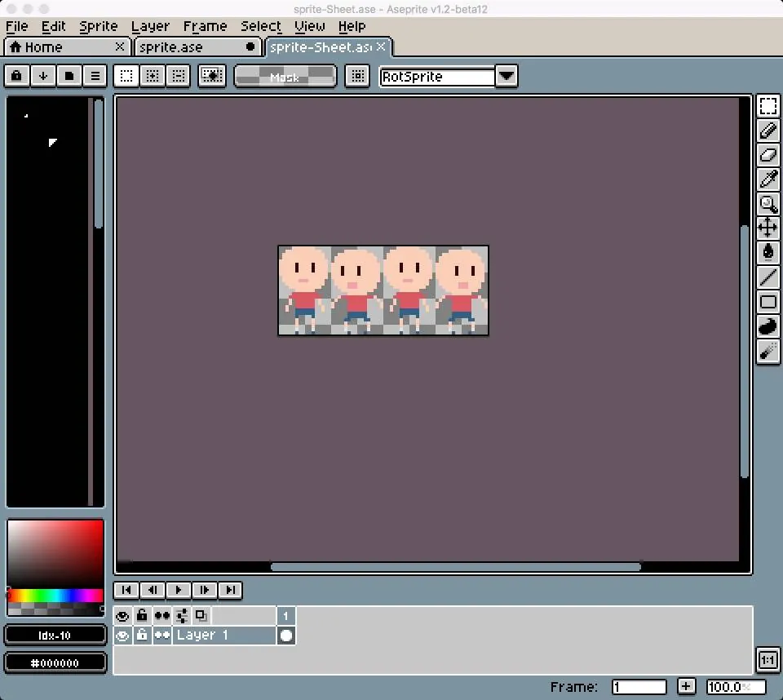Click the Mask transparent color button
Image resolution: width=783 pixels, height=700 pixels.
(x=285, y=77)
